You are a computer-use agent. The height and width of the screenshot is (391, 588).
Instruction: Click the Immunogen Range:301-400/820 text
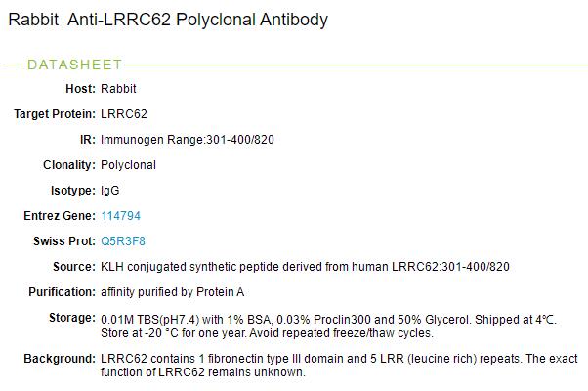(188, 140)
